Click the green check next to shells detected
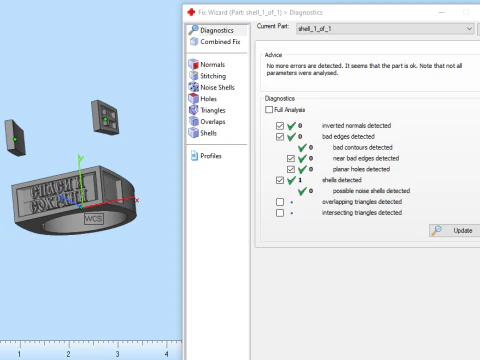 (x=292, y=180)
